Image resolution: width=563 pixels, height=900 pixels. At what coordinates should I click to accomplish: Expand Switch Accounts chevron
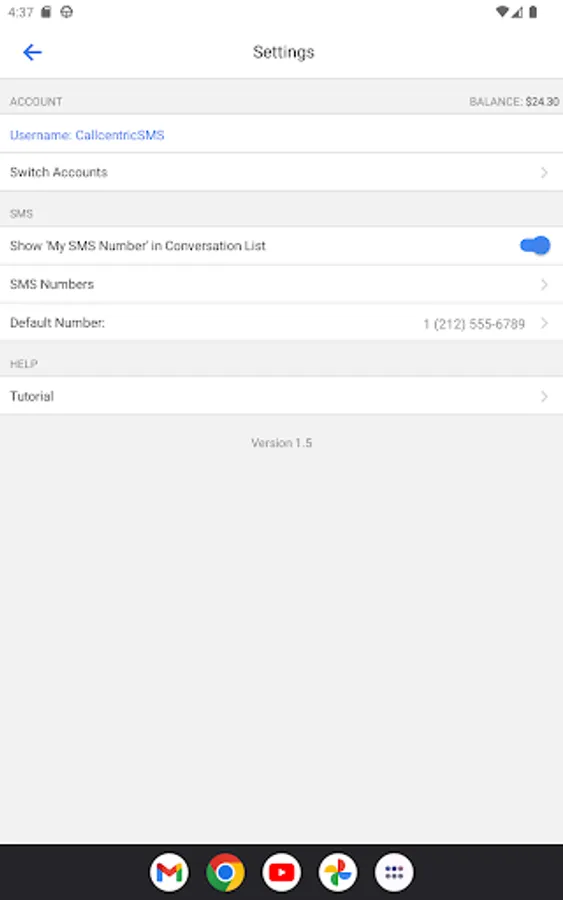544,172
